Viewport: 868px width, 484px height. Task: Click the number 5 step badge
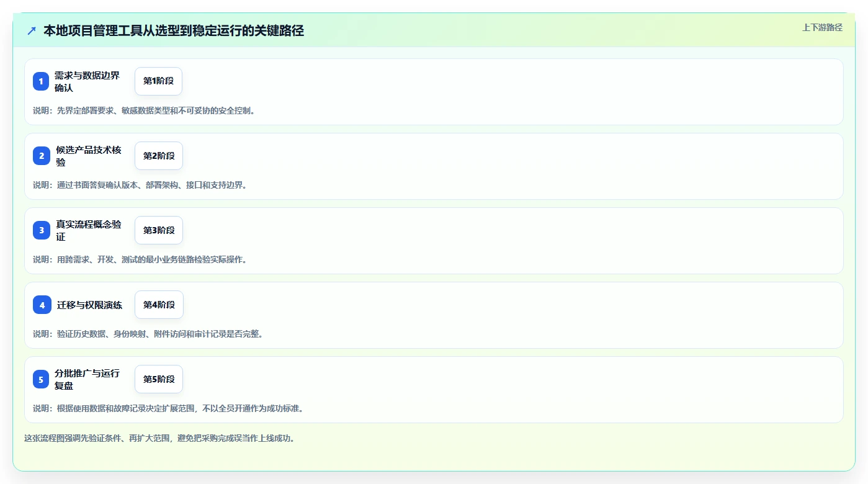pyautogui.click(x=41, y=379)
